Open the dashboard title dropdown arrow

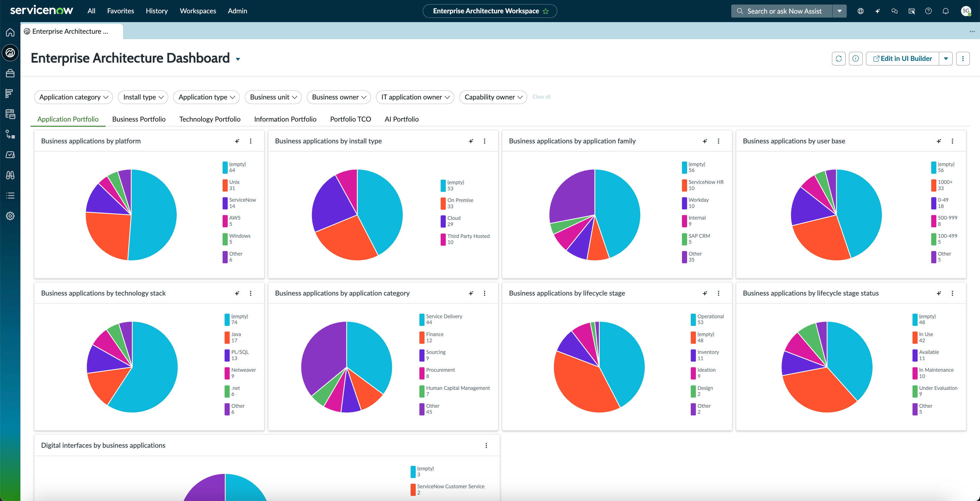tap(238, 59)
